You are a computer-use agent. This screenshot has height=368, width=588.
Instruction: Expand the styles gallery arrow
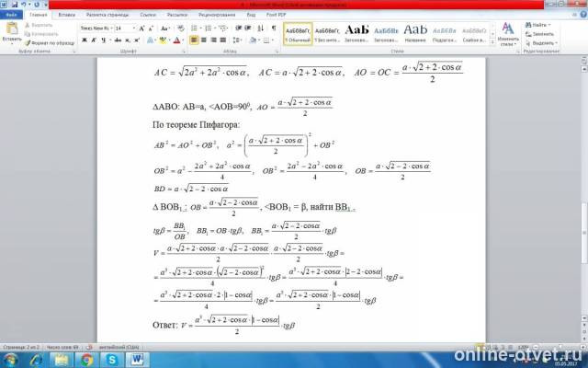point(492,42)
